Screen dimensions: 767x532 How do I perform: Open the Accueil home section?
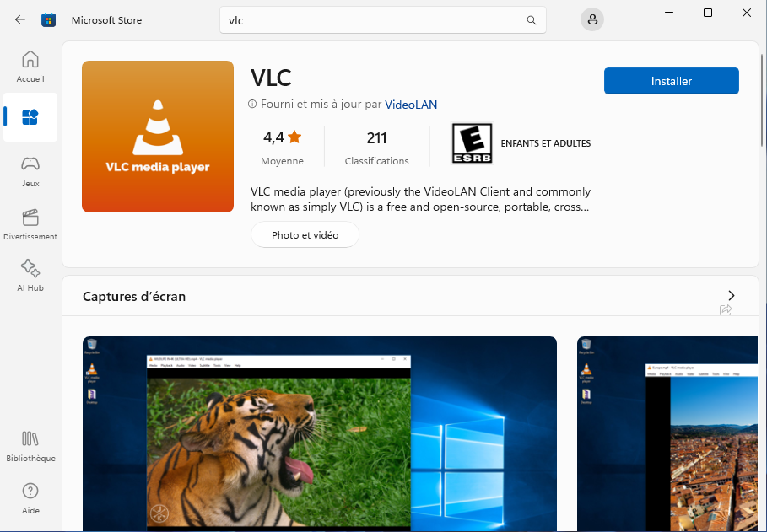click(x=30, y=67)
